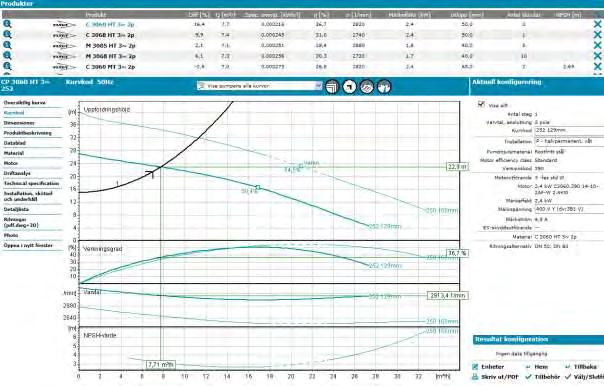
Task: Open Detaljlista section
Action: pos(16,209)
